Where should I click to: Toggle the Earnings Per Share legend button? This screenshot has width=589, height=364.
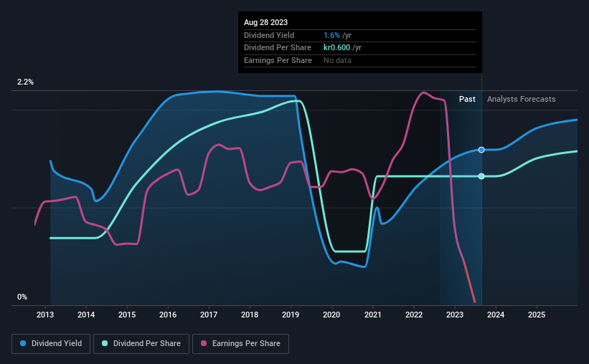(x=240, y=344)
